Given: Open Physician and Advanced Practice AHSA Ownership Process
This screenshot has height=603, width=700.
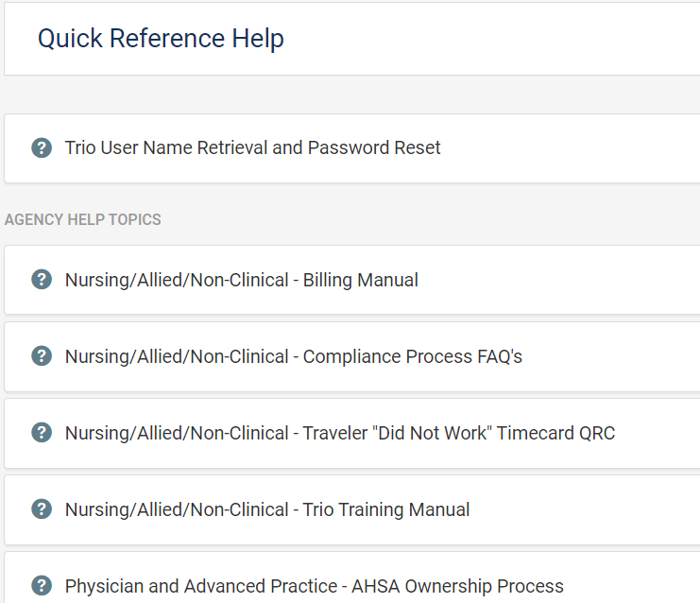Looking at the screenshot, I should pos(314,586).
